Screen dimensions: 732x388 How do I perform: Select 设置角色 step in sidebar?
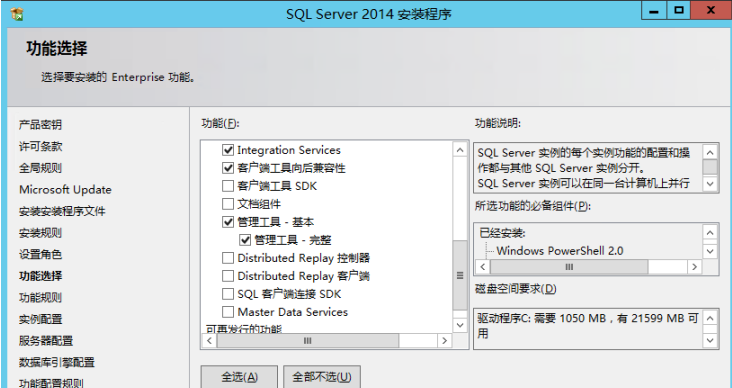point(40,254)
